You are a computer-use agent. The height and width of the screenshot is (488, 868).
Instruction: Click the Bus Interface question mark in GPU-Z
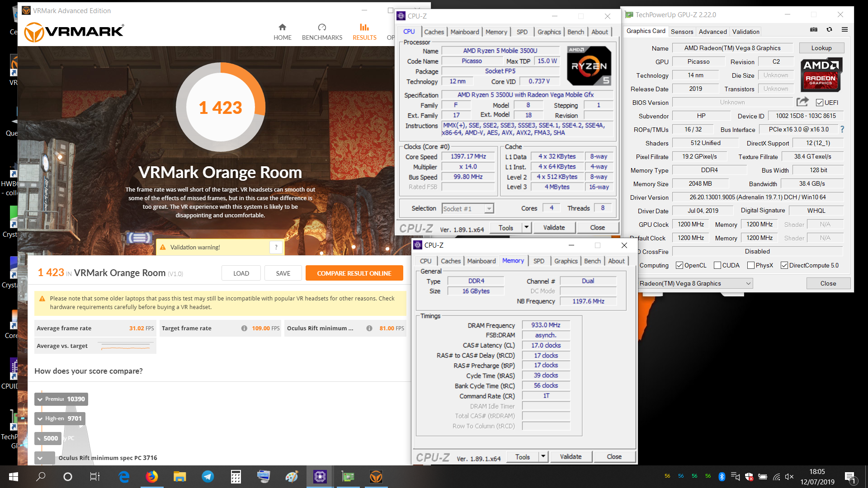click(x=842, y=129)
